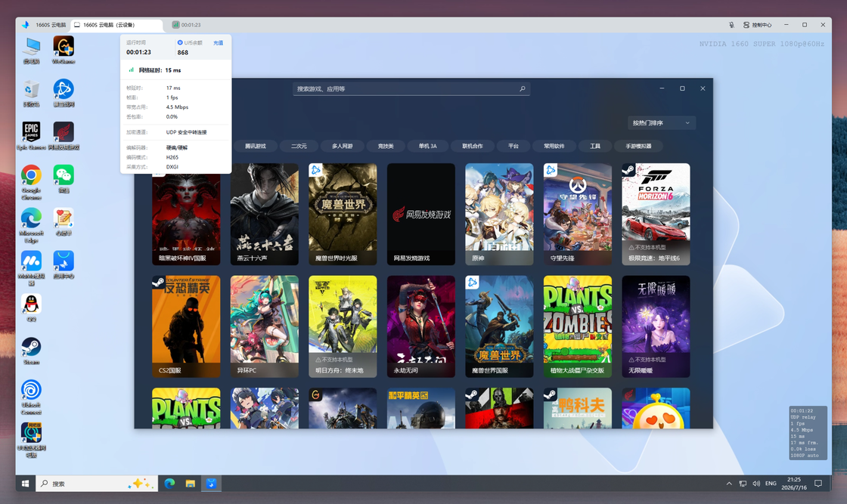Click the 00:01:23 timer status in the title bar
Screen dimensions: 847x504
tap(186, 25)
